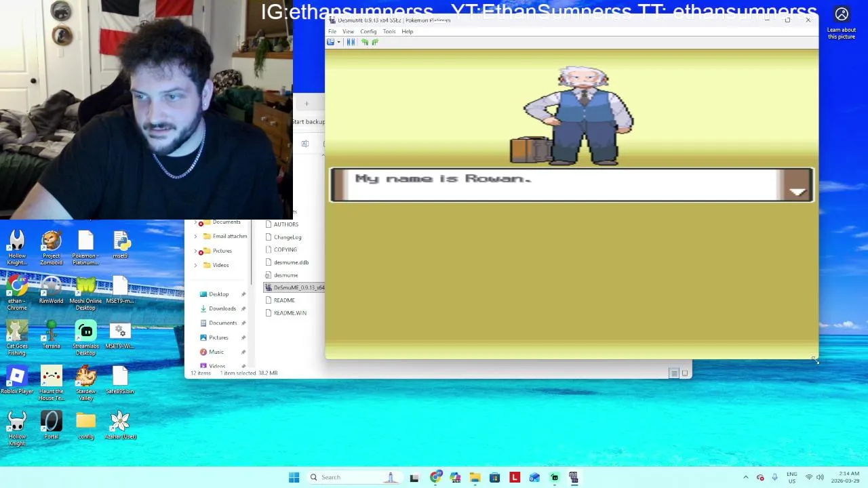Open Cat Goes Fishing desktop shortcut
This screenshot has height=488, width=868.
[x=17, y=338]
